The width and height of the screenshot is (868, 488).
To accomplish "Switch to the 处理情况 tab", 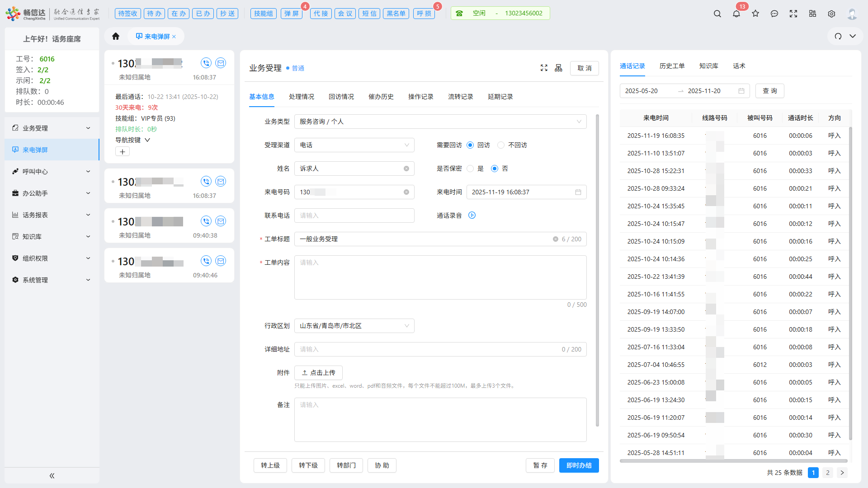I will (x=301, y=96).
